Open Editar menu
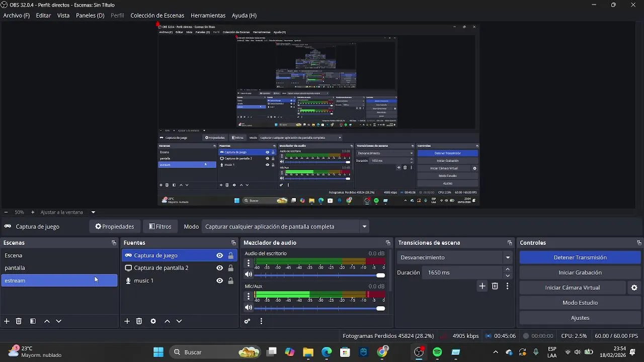Screen dimensions: 644x362 pyautogui.click(x=43, y=16)
